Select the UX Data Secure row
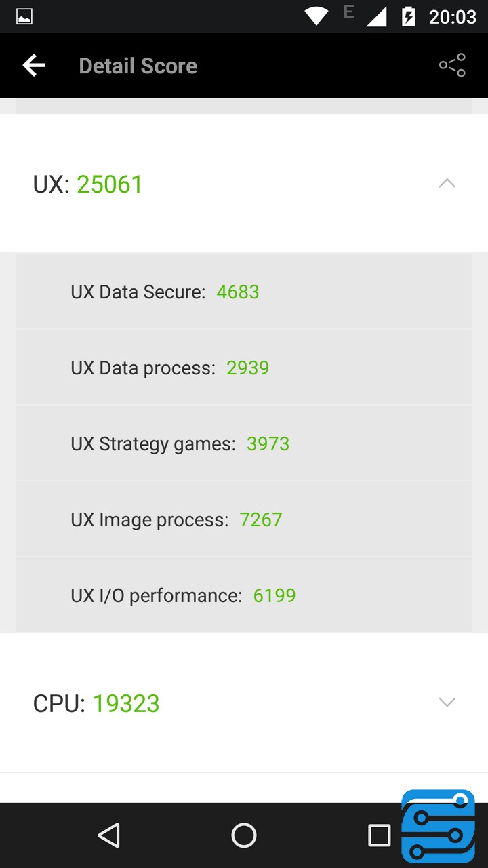 pos(244,292)
